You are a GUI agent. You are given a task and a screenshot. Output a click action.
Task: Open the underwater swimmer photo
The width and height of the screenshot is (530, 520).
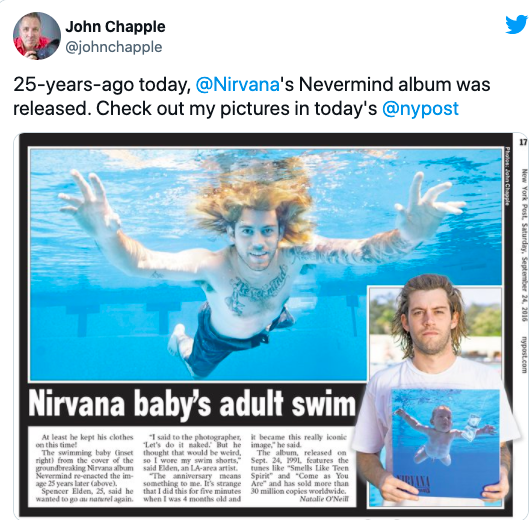coord(266,264)
